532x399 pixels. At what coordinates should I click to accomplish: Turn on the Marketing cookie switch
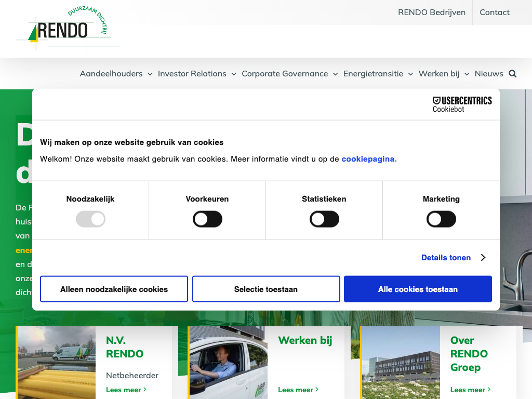coord(441,219)
